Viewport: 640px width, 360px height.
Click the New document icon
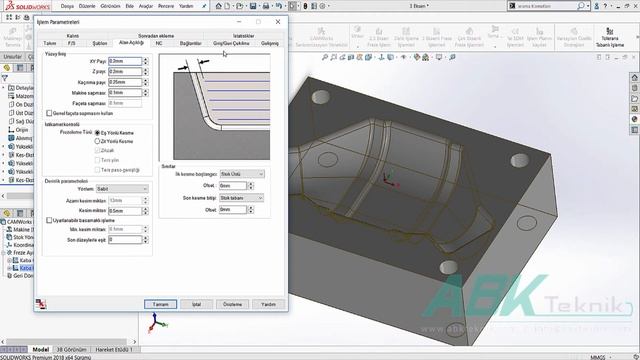coord(227,6)
